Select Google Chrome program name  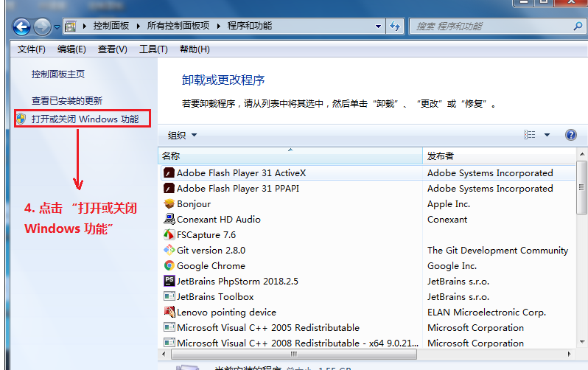coord(211,266)
